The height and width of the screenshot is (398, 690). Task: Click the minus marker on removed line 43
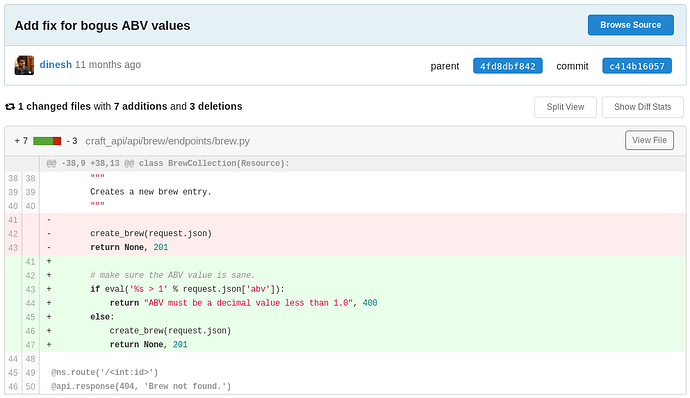(49, 247)
